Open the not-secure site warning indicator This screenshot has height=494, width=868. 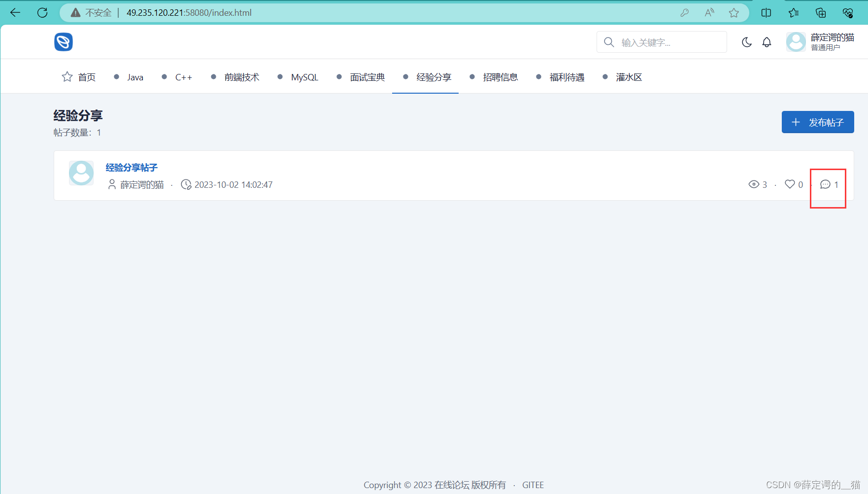pos(92,13)
